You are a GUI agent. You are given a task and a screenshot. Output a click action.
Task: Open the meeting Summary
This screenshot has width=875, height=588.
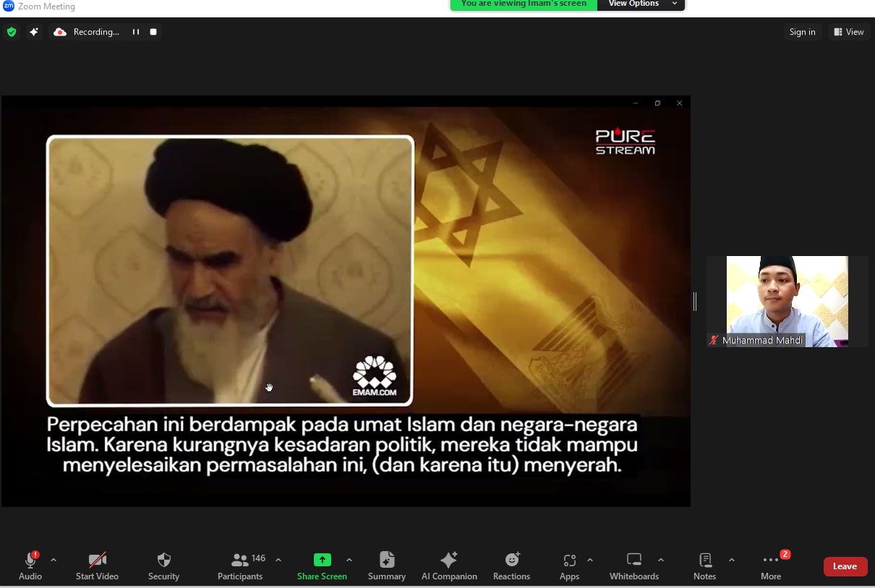[x=387, y=566]
